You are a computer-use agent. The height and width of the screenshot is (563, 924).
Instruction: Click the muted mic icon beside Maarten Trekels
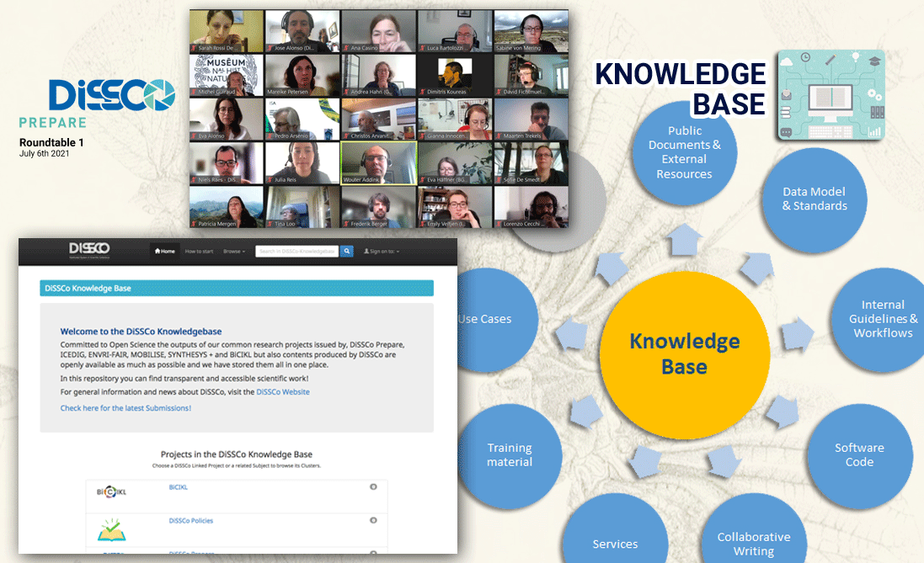coord(499,136)
